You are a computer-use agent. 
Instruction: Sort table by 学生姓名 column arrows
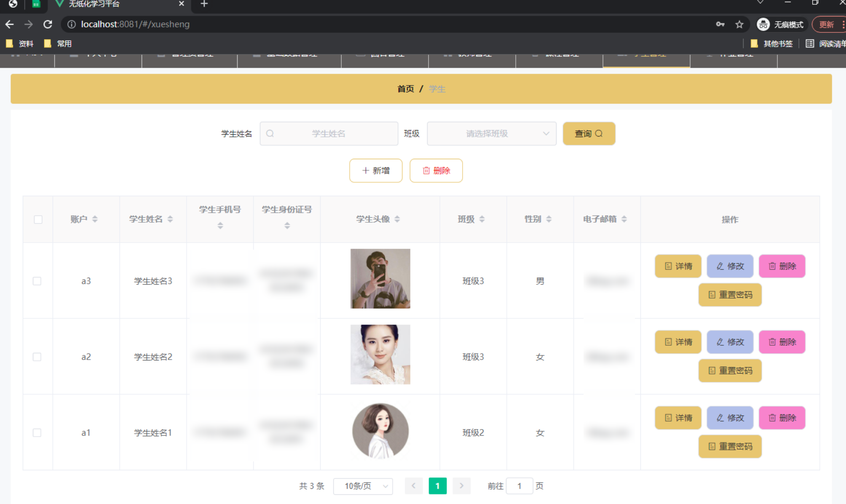coord(170,219)
